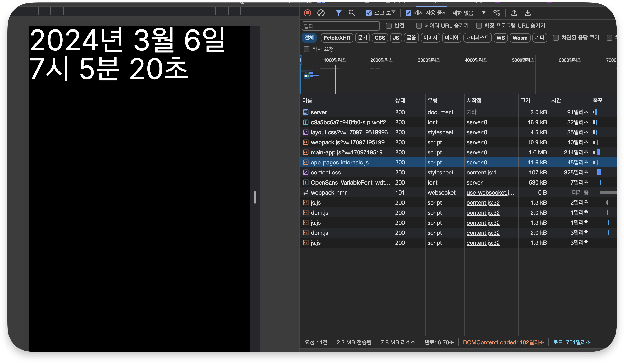The height and width of the screenshot is (364, 624).
Task: Sort by the 시작점 column header
Action: 491,100
